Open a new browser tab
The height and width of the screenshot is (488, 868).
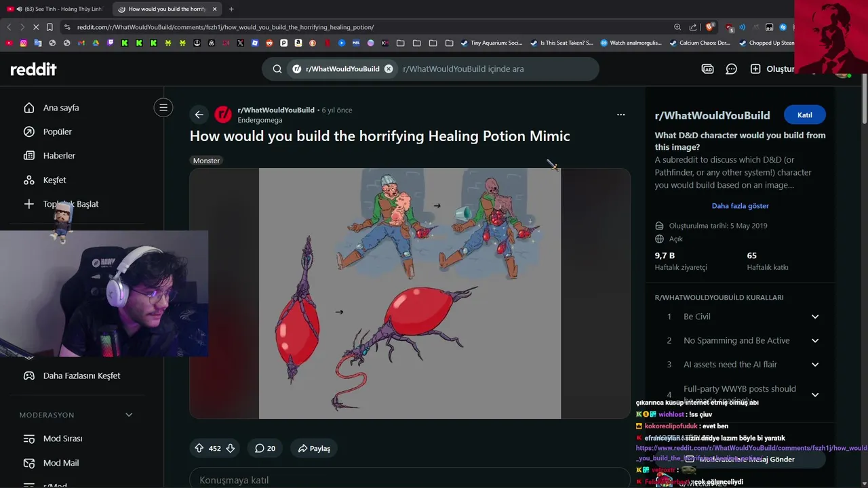231,9
